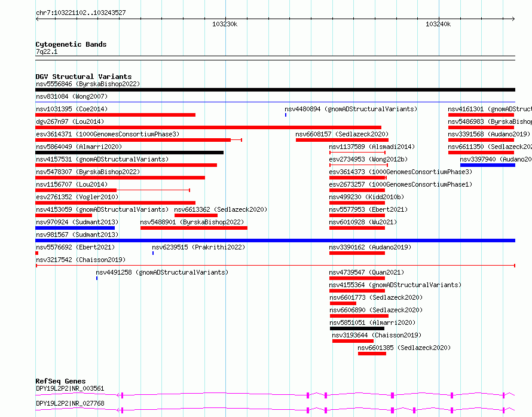This screenshot has height=417, width=532.
Task: Click the small blue nsv4491258 marker
Action: point(97,278)
